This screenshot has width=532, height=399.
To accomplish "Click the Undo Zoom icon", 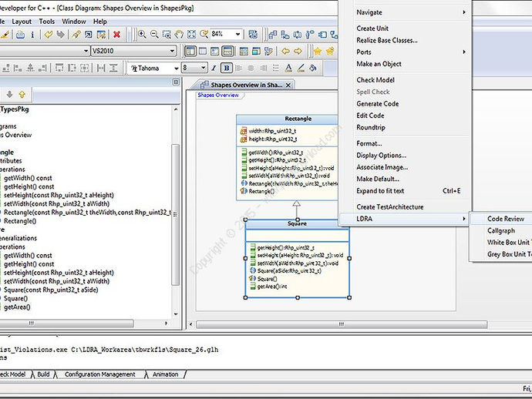I will point(204,34).
